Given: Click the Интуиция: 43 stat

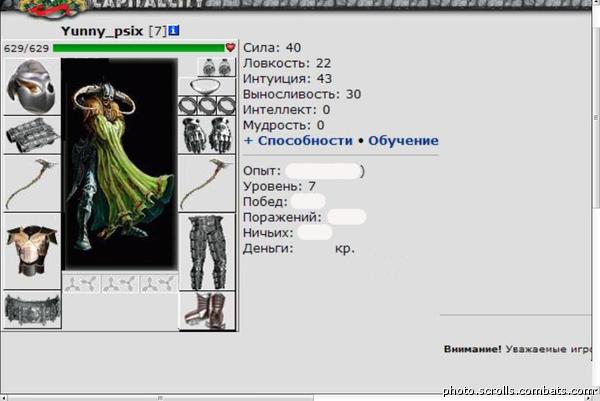Looking at the screenshot, I should point(287,78).
